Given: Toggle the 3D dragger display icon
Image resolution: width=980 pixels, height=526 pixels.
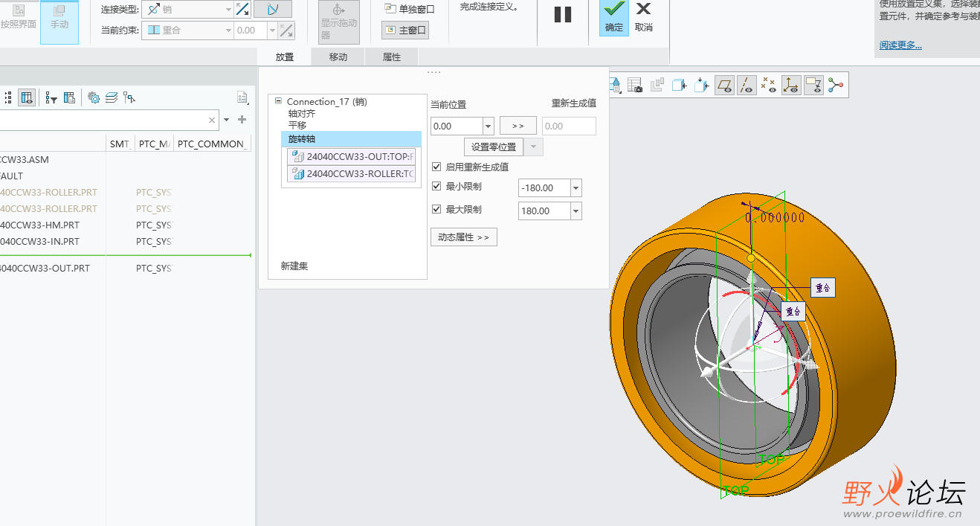Looking at the screenshot, I should coord(272,9).
